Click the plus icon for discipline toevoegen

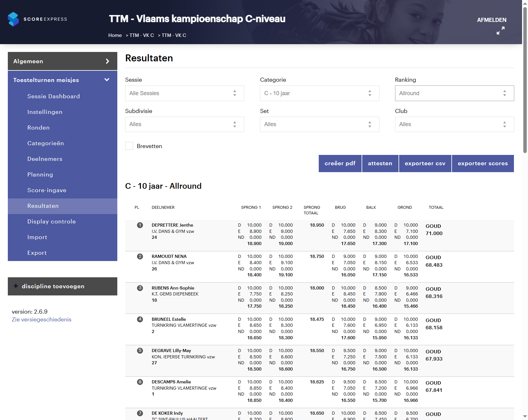(x=16, y=286)
